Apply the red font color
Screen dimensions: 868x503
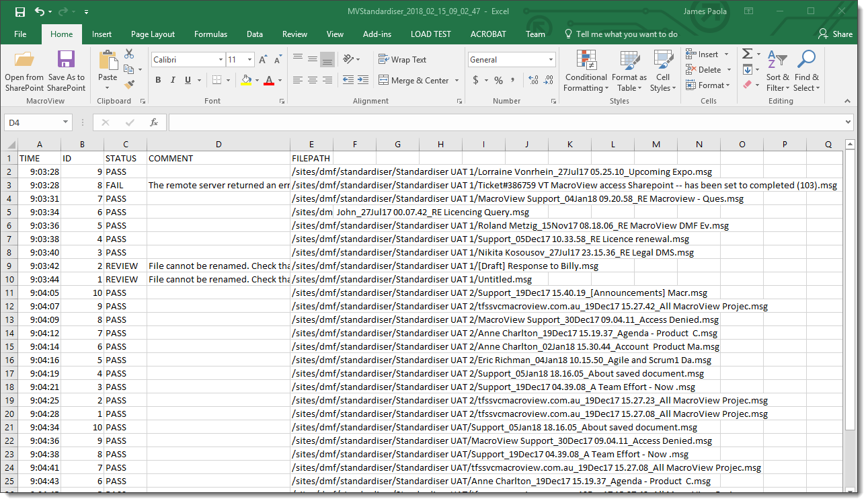pyautogui.click(x=269, y=80)
